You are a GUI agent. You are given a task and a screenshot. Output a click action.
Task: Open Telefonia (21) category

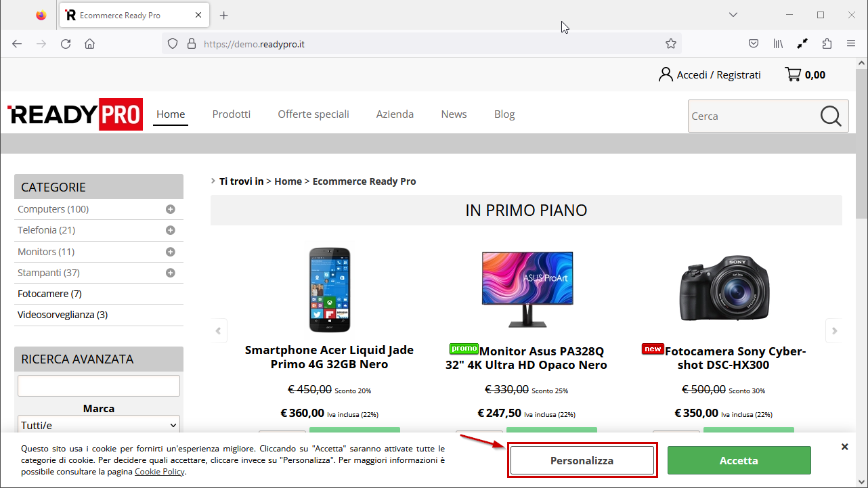(46, 230)
